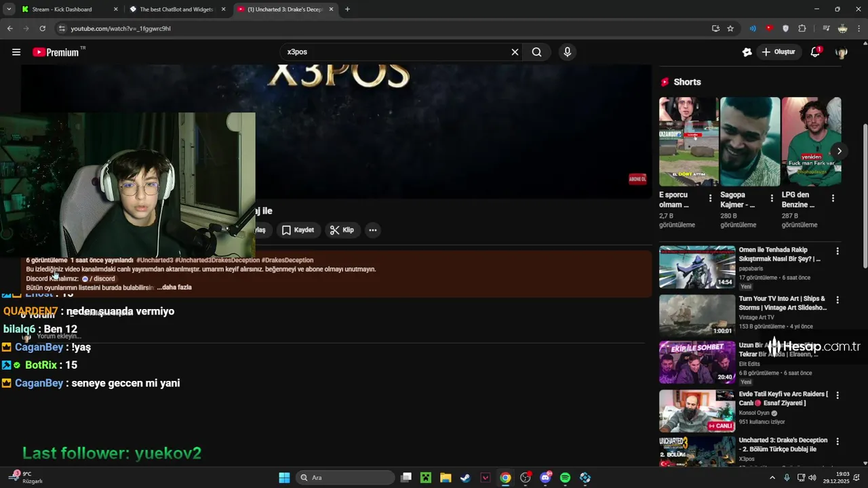Open a new browser tab

pos(347,9)
